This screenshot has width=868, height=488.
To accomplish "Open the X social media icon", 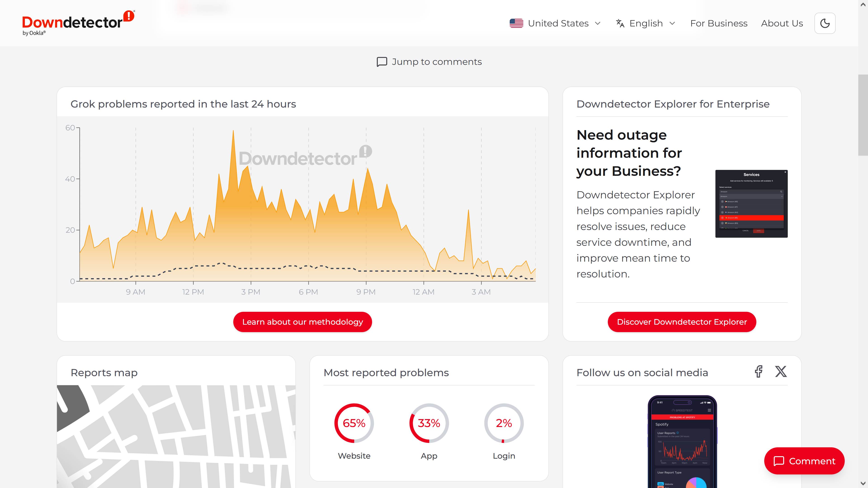I will click(781, 371).
